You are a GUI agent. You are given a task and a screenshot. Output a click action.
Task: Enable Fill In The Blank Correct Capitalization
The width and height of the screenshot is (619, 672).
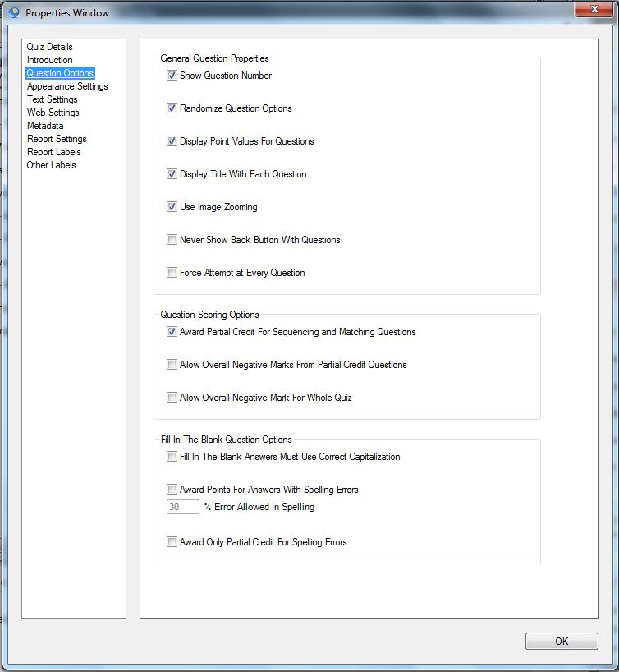tap(172, 457)
